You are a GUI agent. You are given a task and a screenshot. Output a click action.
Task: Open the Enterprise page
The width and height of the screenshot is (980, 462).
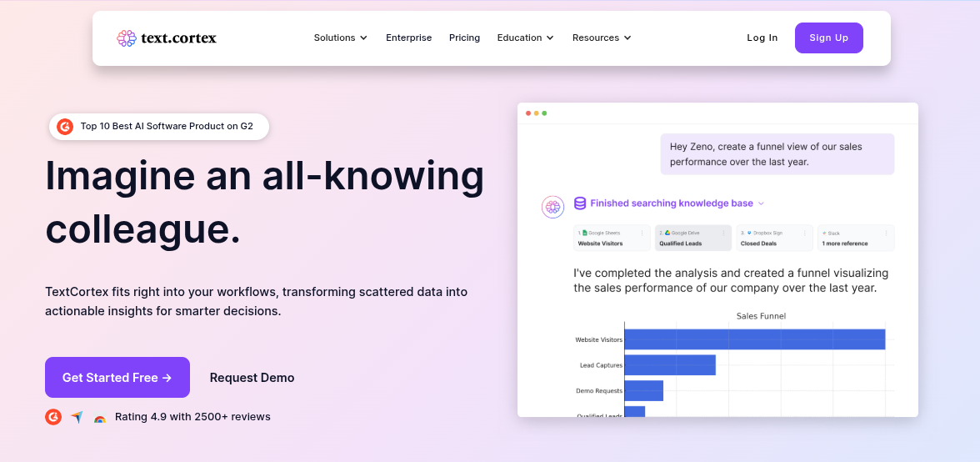pos(408,38)
